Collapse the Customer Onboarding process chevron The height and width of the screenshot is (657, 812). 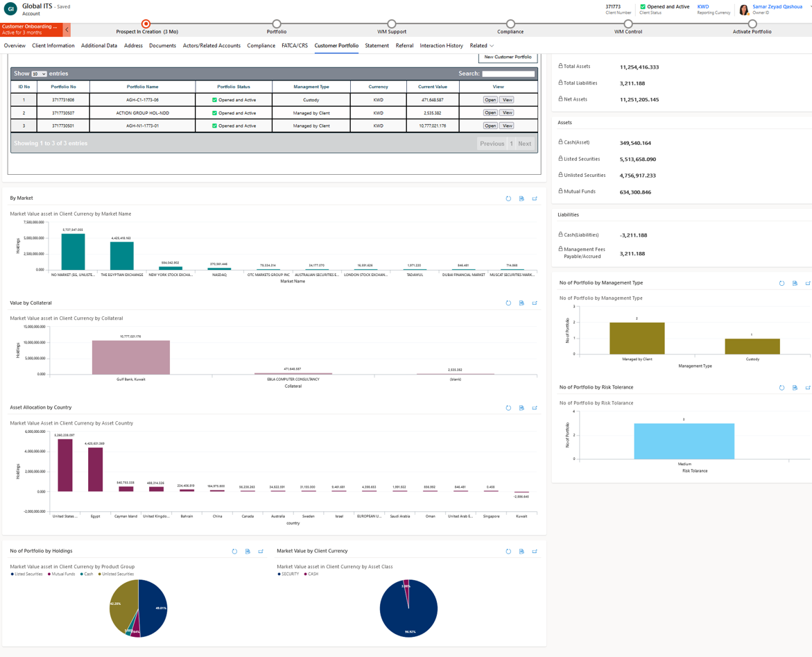pyautogui.click(x=67, y=30)
